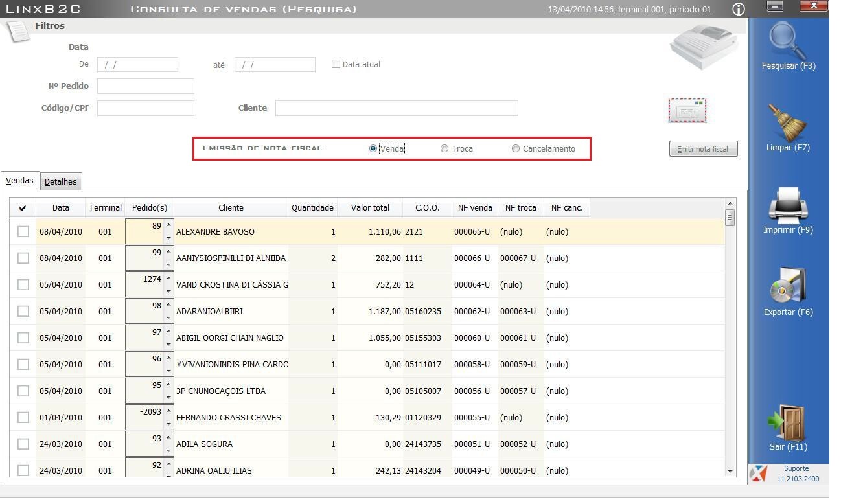
Task: Click down arrow on pedido 99 spinner
Action: coord(168,264)
